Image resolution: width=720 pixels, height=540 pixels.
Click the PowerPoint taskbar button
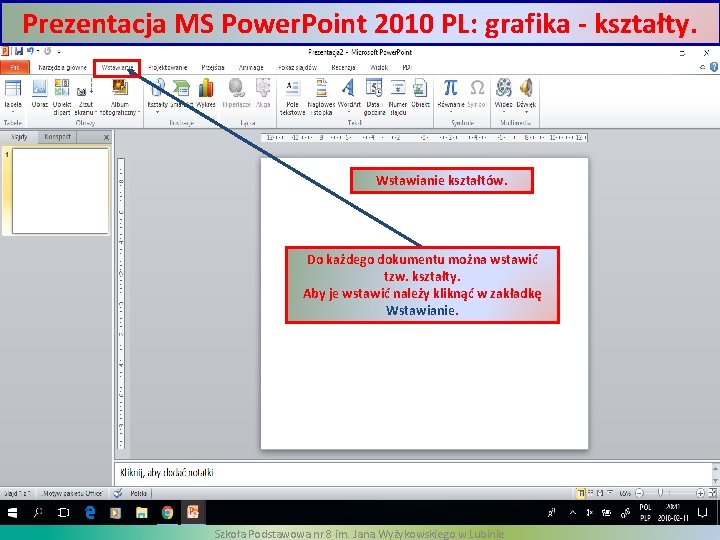point(193,512)
